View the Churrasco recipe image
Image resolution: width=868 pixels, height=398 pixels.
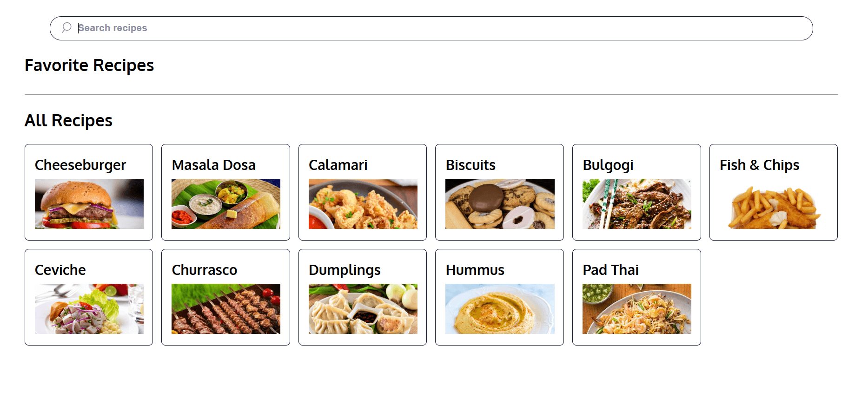point(225,309)
